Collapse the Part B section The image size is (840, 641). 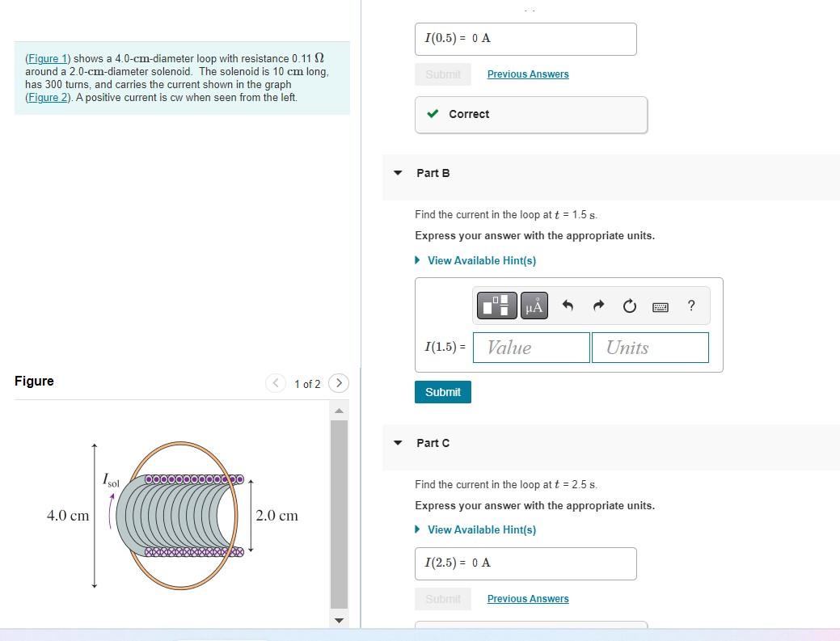point(397,172)
